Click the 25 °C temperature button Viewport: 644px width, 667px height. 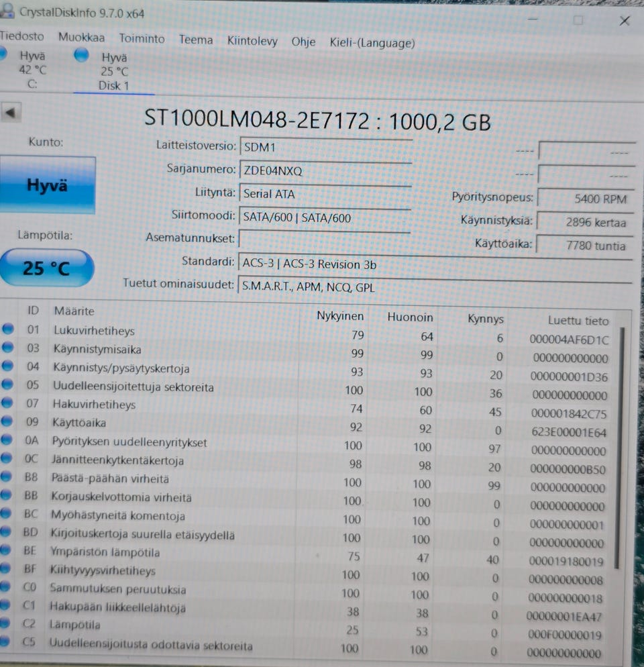[46, 268]
